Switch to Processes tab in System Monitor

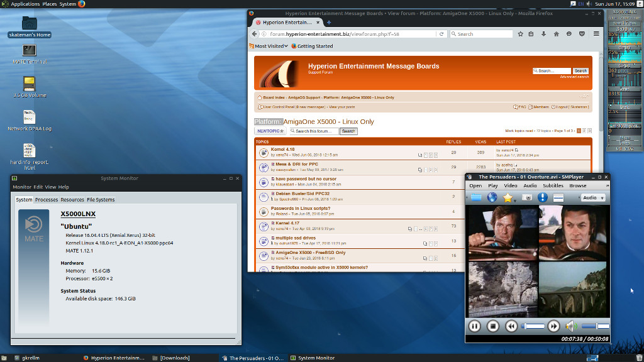coord(47,200)
